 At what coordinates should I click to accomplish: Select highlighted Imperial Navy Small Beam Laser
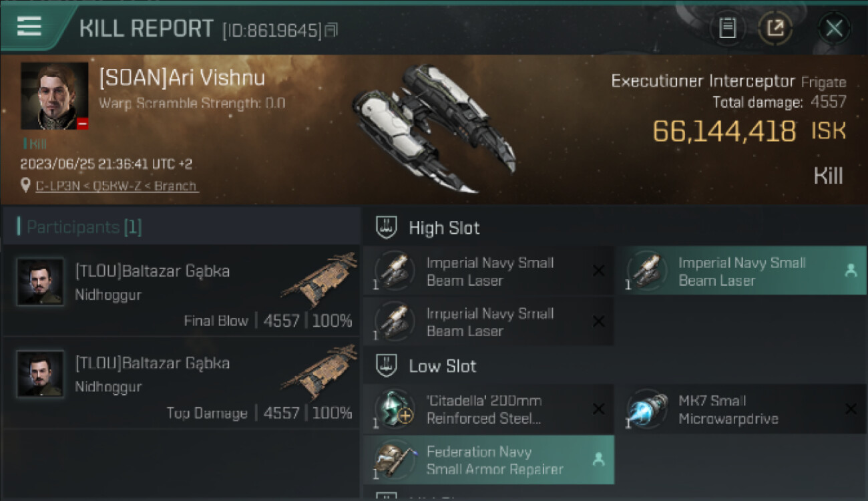(x=740, y=271)
